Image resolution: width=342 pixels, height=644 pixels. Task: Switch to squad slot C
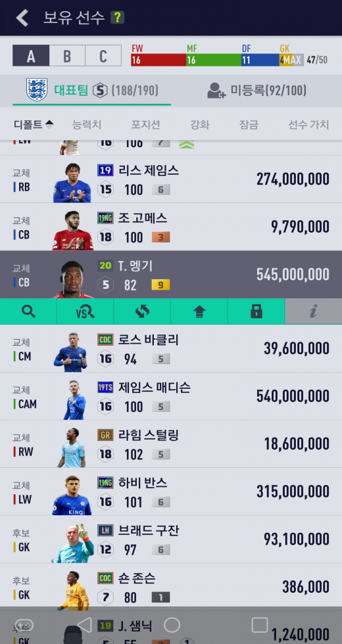(103, 55)
